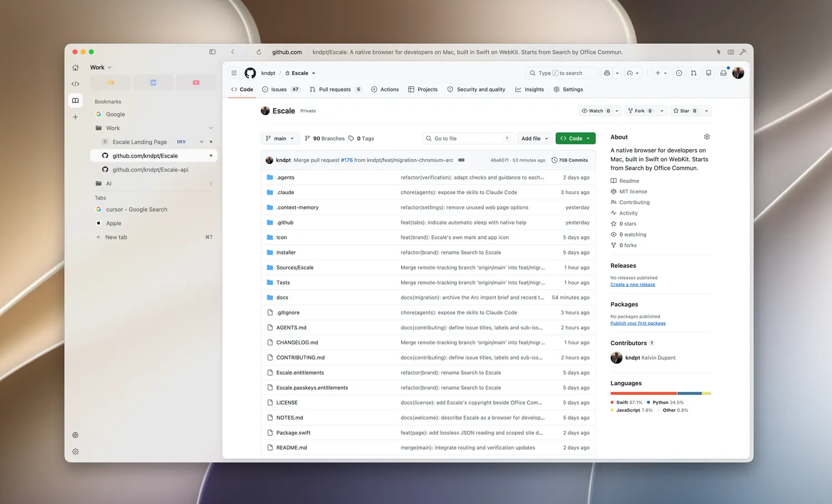
Task: Open the 0 Tags link
Action: point(361,139)
